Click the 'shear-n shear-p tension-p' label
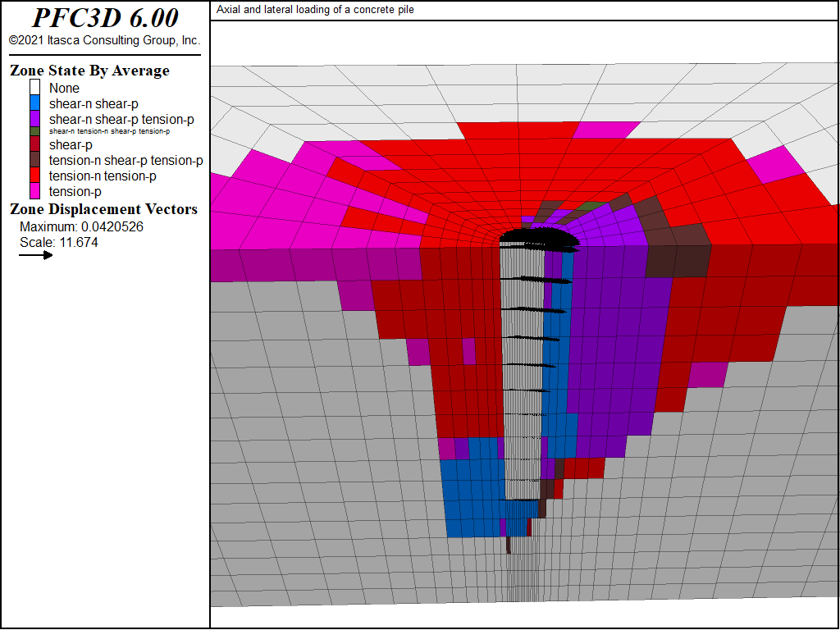The image size is (840, 630). click(x=121, y=120)
